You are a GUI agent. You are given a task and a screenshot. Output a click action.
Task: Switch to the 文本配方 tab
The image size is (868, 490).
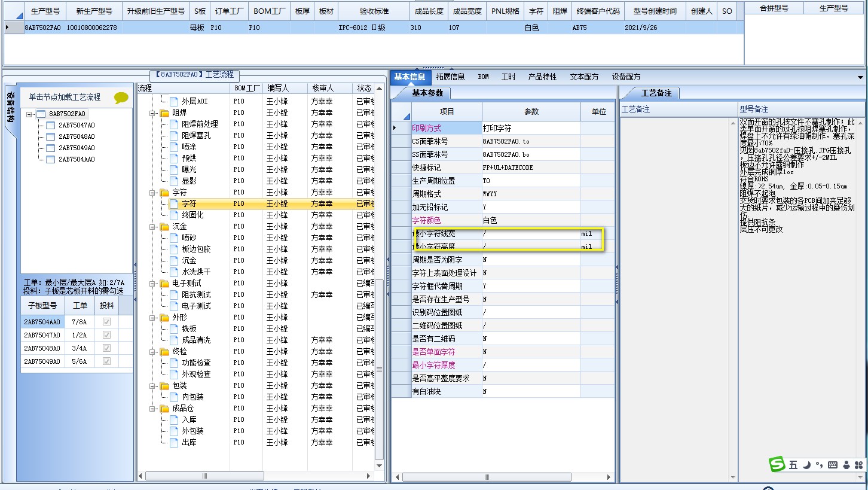click(584, 77)
